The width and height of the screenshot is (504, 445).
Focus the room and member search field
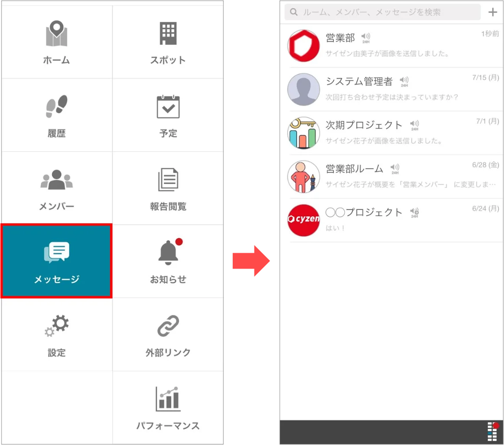click(x=382, y=12)
